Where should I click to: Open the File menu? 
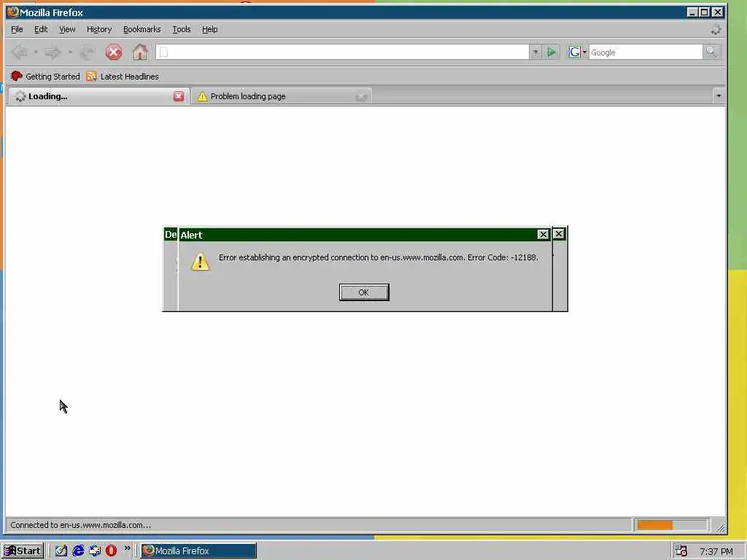(x=17, y=29)
